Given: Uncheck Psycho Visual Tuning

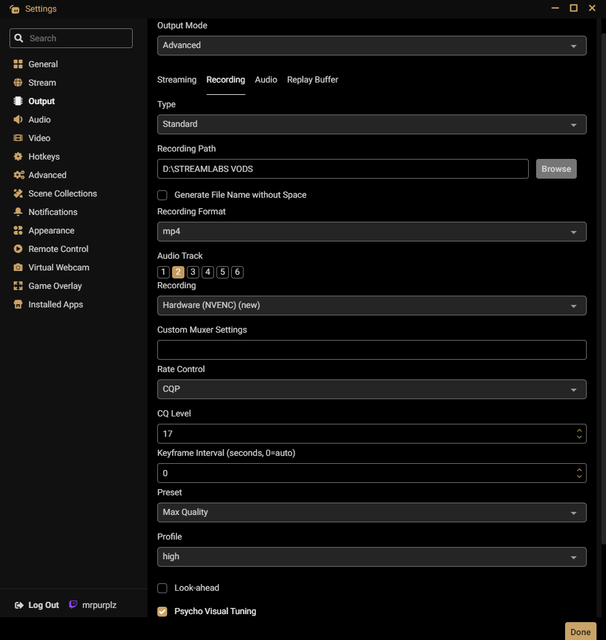Looking at the screenshot, I should click(x=162, y=611).
